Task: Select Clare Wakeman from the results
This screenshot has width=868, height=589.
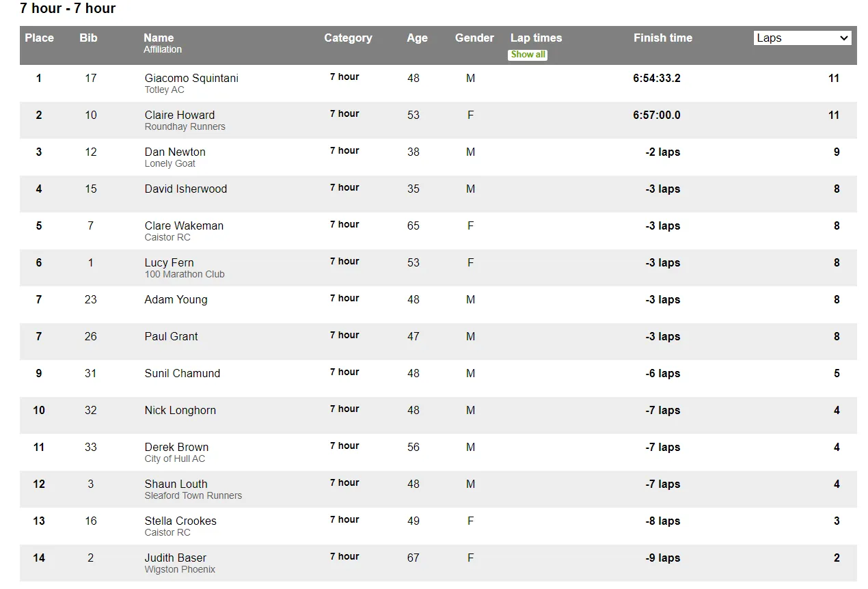Action: click(x=184, y=226)
